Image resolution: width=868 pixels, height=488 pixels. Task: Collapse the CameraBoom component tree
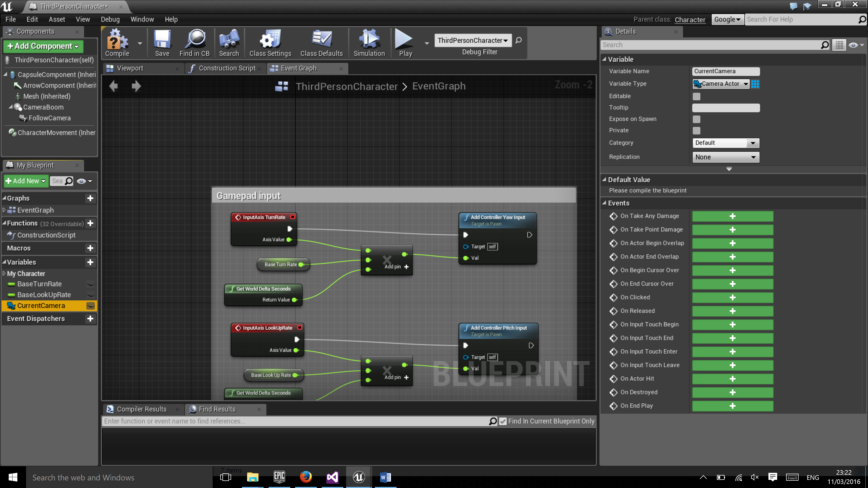11,107
